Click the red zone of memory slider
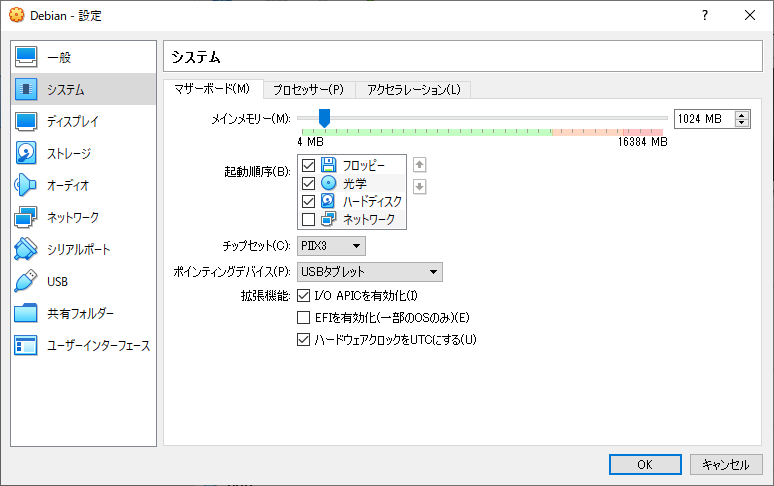The height and width of the screenshot is (486, 774). point(642,132)
